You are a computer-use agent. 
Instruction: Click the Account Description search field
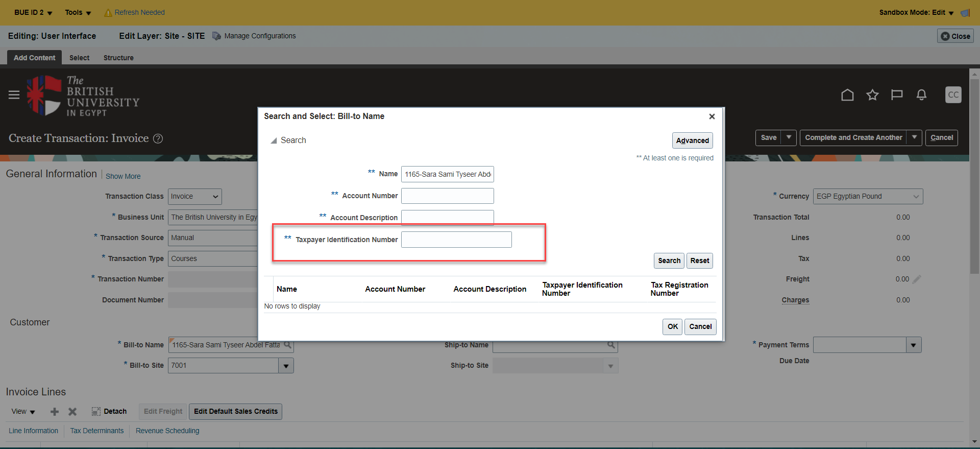tap(448, 218)
